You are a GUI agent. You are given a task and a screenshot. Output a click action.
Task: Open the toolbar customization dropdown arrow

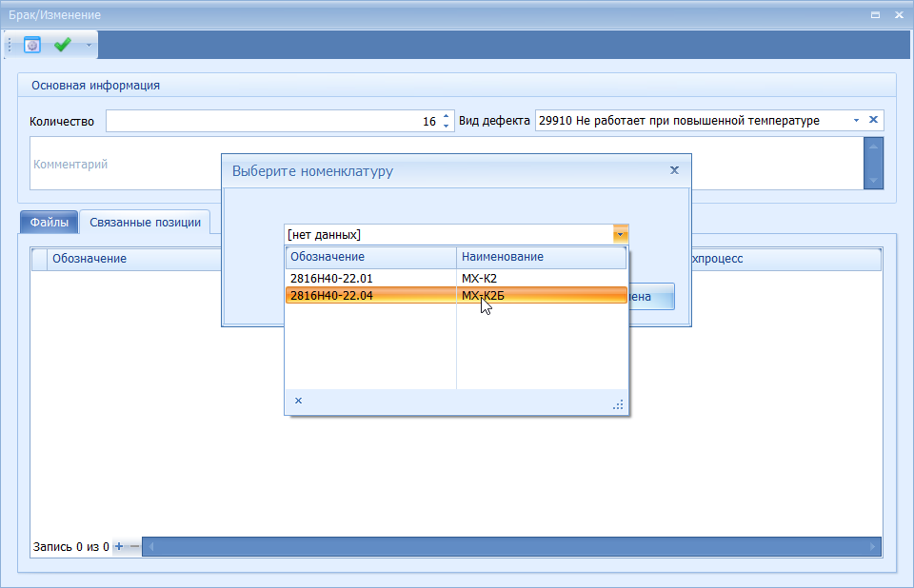[89, 45]
